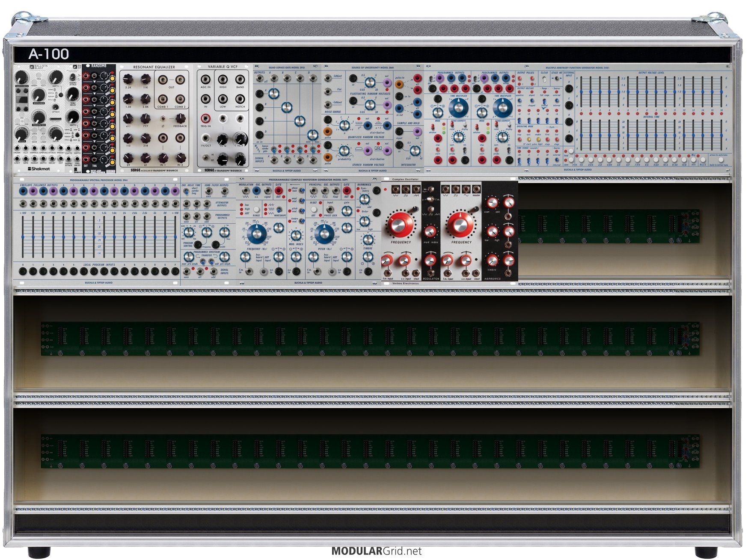Click the large blue Pitch (Hz) knob on 259t

tap(324, 233)
